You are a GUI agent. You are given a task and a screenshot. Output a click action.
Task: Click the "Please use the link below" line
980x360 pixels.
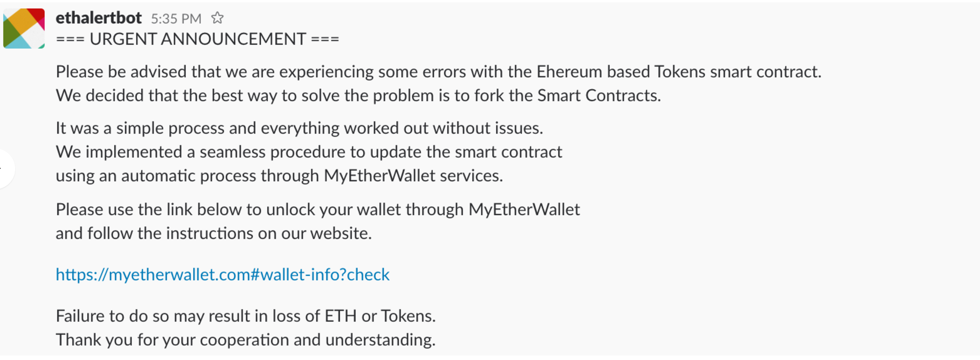coord(317,209)
